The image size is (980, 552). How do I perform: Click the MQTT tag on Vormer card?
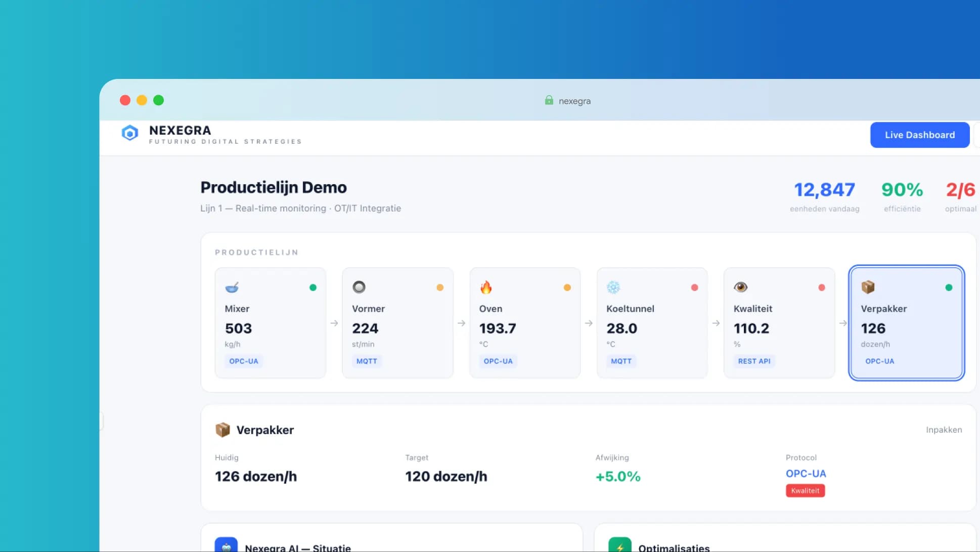click(367, 361)
